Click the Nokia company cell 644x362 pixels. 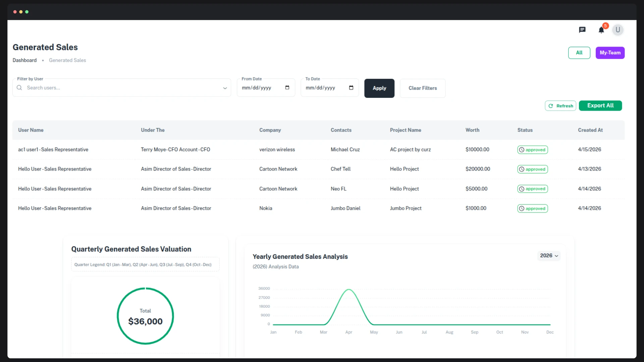pyautogui.click(x=266, y=208)
